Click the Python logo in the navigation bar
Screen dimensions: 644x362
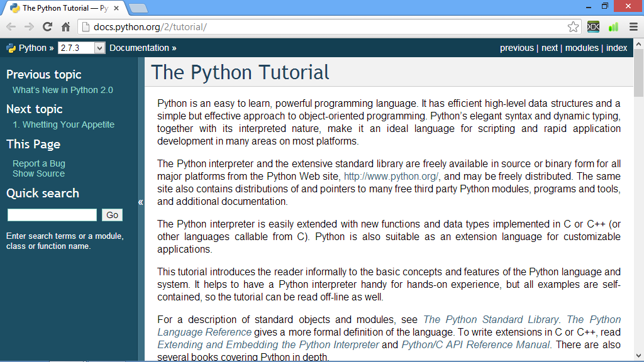(x=11, y=48)
